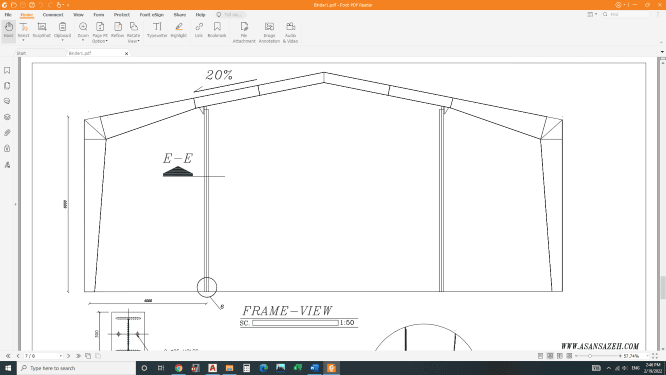Switch to the Start document tab
Viewport: 666px width, 375px height.
pos(21,53)
